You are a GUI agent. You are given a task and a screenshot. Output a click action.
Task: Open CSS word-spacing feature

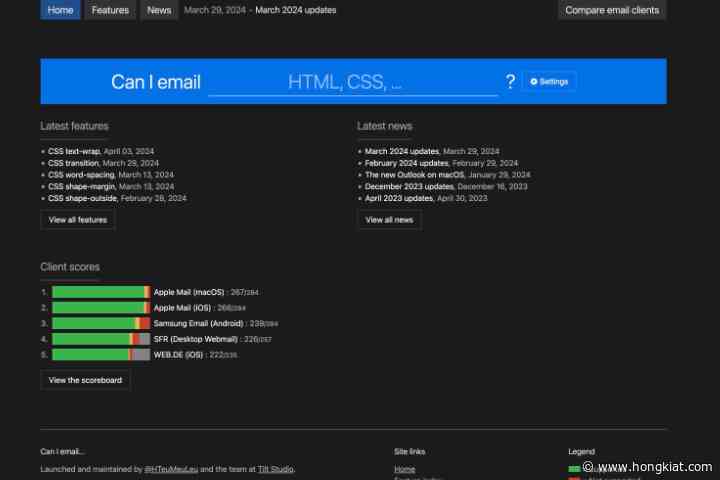(81, 175)
